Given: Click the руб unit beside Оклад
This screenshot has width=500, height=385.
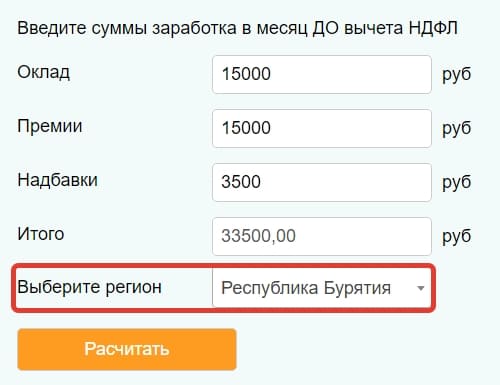Looking at the screenshot, I should pos(456,75).
